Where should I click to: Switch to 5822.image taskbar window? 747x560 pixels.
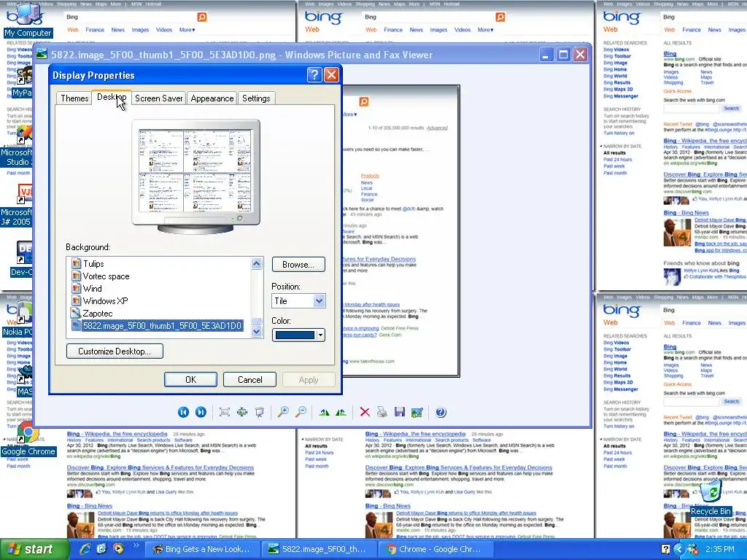point(320,549)
